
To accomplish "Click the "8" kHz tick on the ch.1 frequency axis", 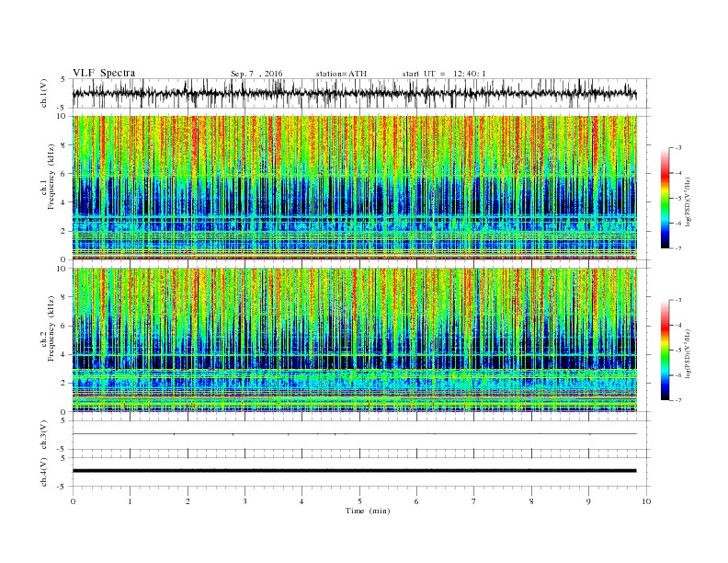I will pos(64,145).
